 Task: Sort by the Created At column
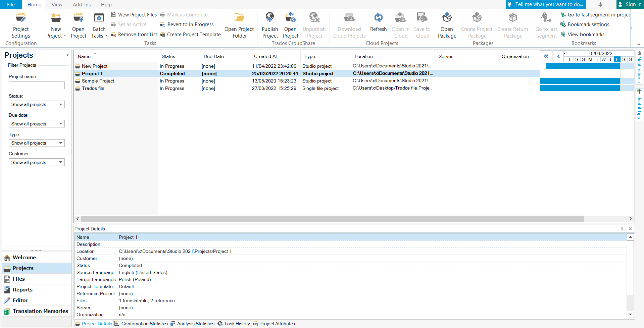pyautogui.click(x=275, y=56)
